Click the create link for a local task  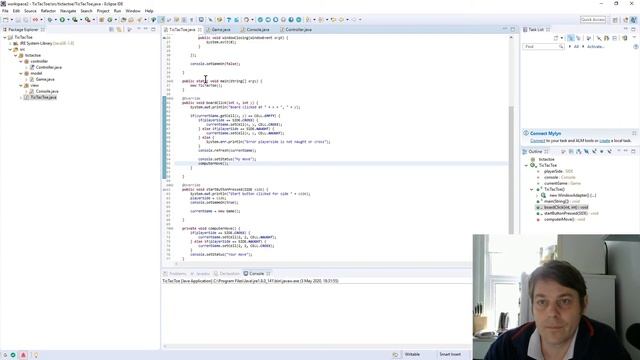click(x=605, y=140)
